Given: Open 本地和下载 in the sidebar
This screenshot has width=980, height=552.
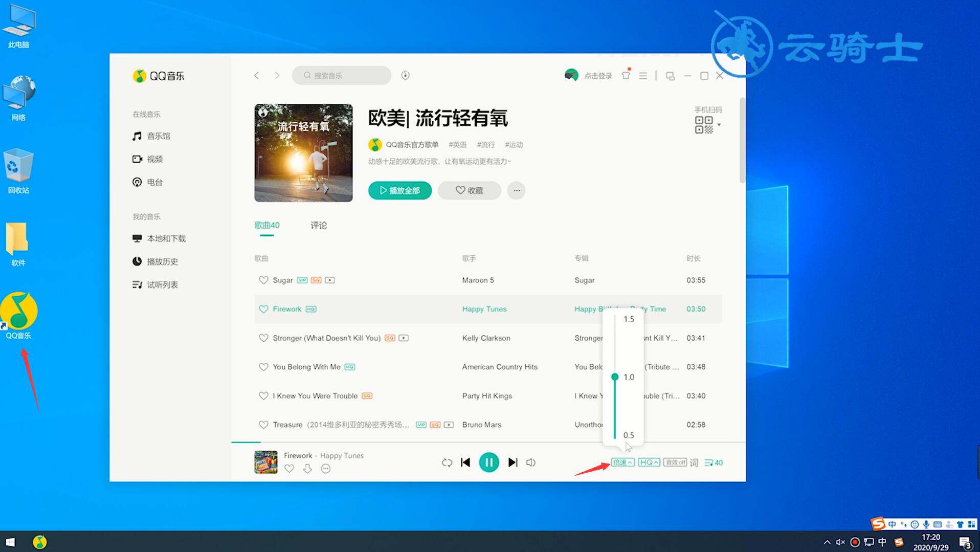Looking at the screenshot, I should pyautogui.click(x=159, y=238).
